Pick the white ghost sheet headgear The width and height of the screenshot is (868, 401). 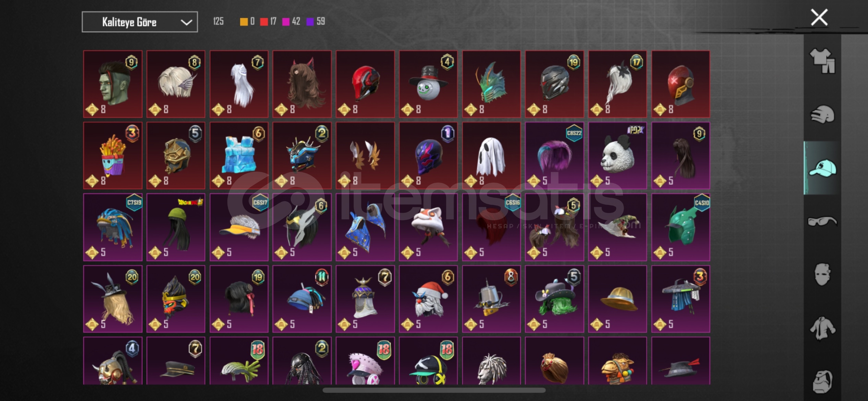point(491,156)
